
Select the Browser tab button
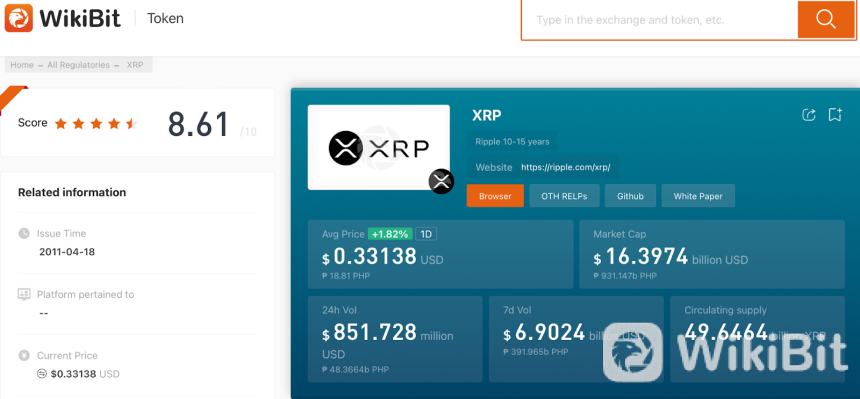point(495,196)
